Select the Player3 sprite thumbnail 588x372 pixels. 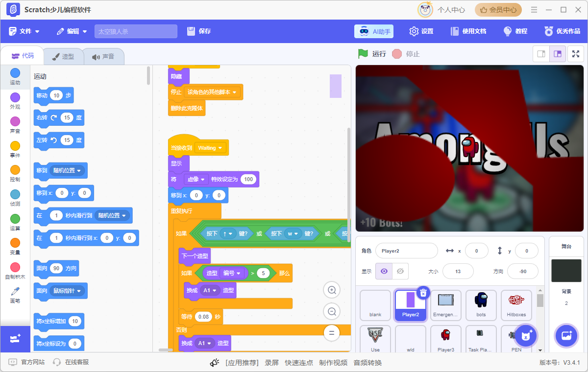(446, 339)
